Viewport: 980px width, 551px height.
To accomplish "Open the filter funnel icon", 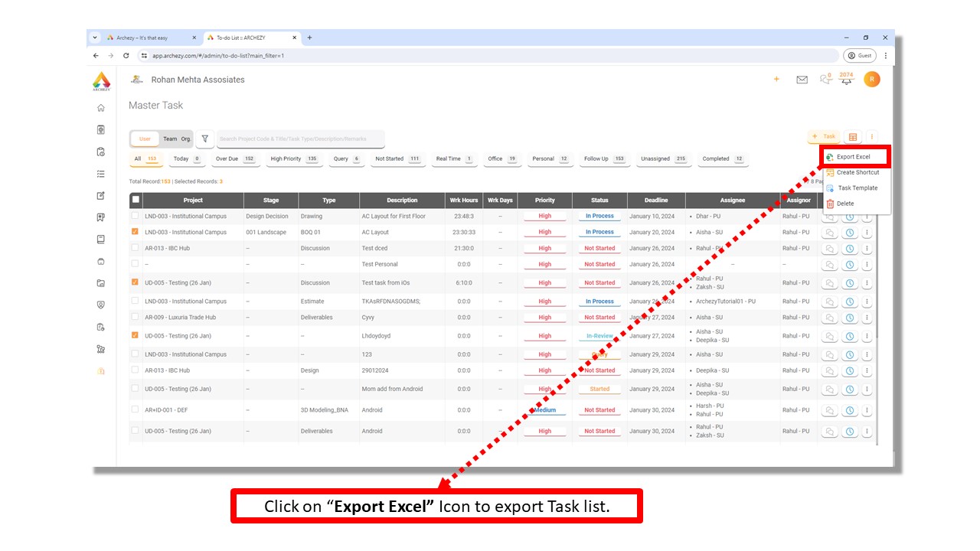I will (204, 139).
